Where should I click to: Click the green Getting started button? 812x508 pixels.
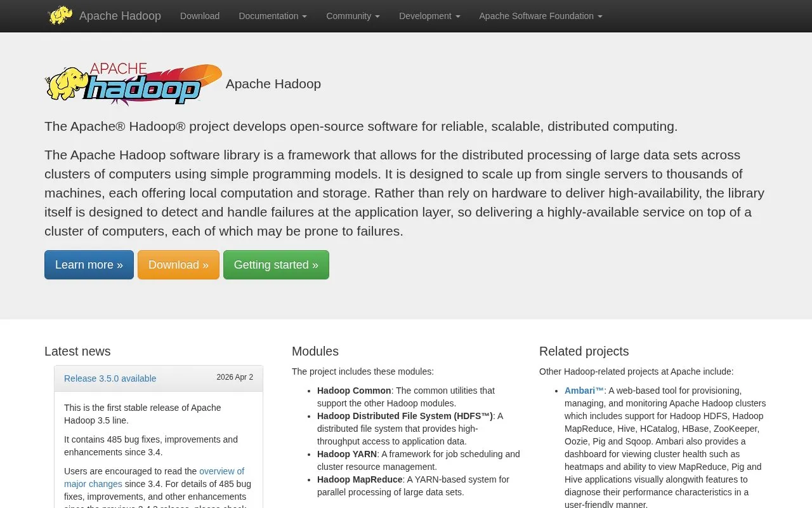click(x=276, y=265)
